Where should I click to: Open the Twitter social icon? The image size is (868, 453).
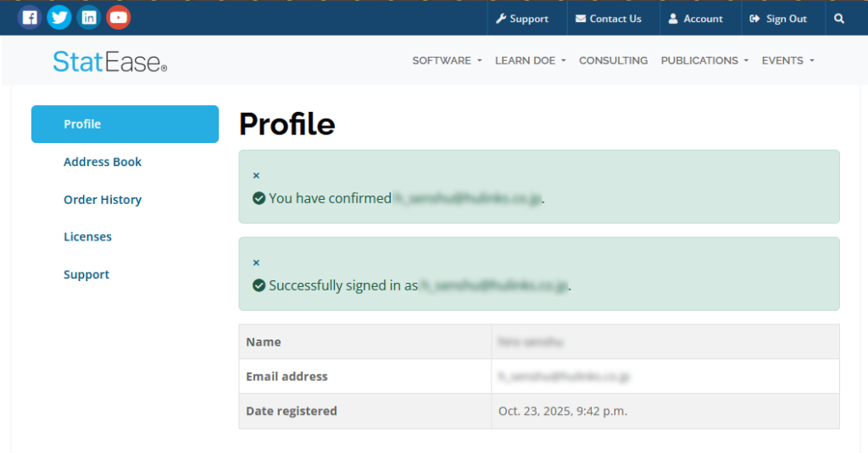point(59,17)
